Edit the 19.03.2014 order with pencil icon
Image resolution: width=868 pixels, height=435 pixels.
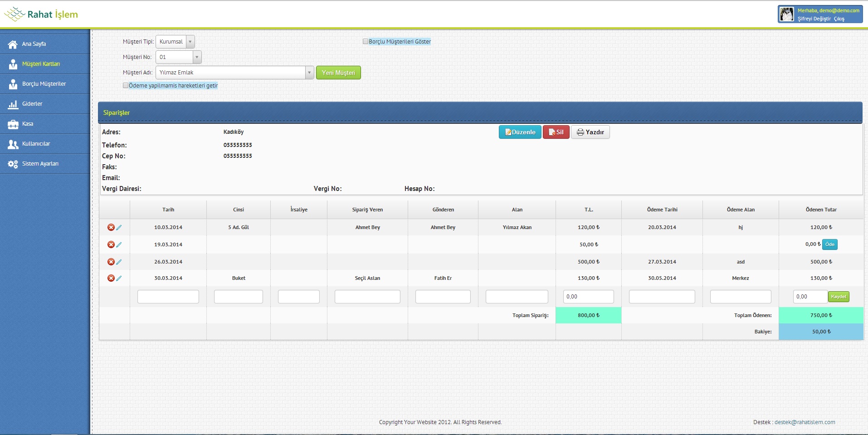tap(119, 244)
